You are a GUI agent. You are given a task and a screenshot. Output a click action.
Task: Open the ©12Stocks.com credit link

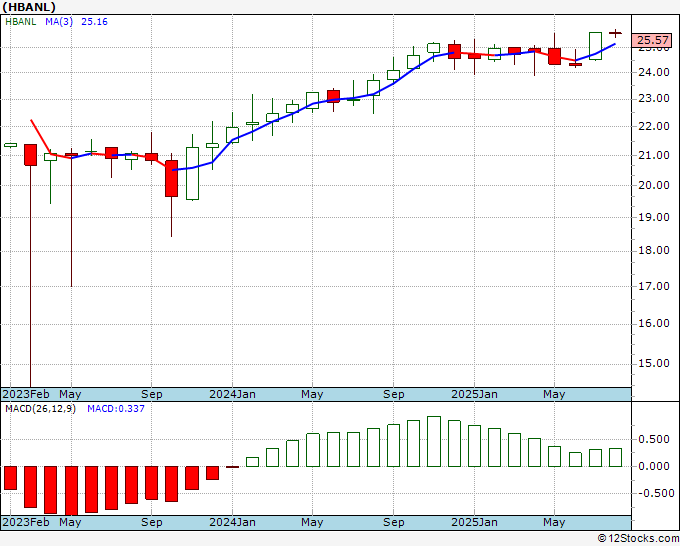click(638, 539)
